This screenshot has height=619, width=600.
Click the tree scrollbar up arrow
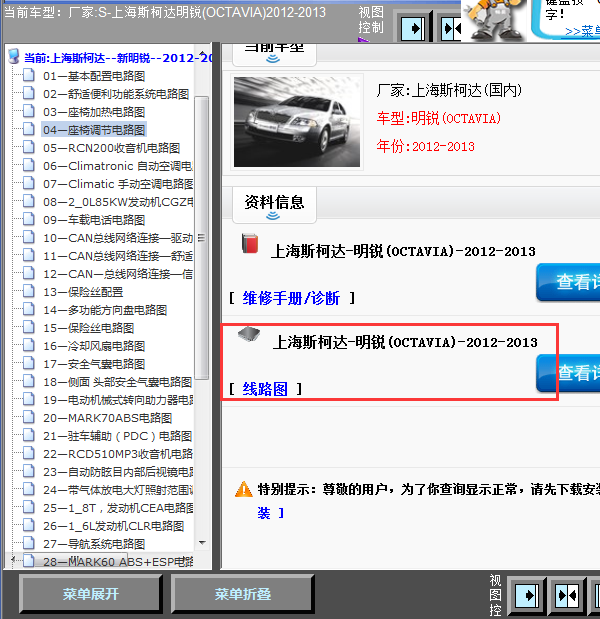click(x=202, y=53)
